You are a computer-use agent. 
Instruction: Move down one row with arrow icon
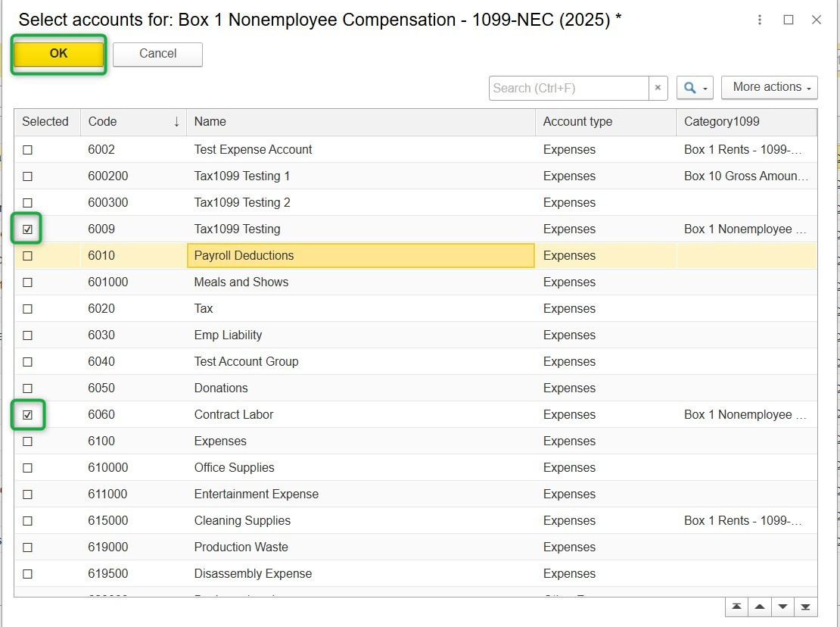(782, 607)
